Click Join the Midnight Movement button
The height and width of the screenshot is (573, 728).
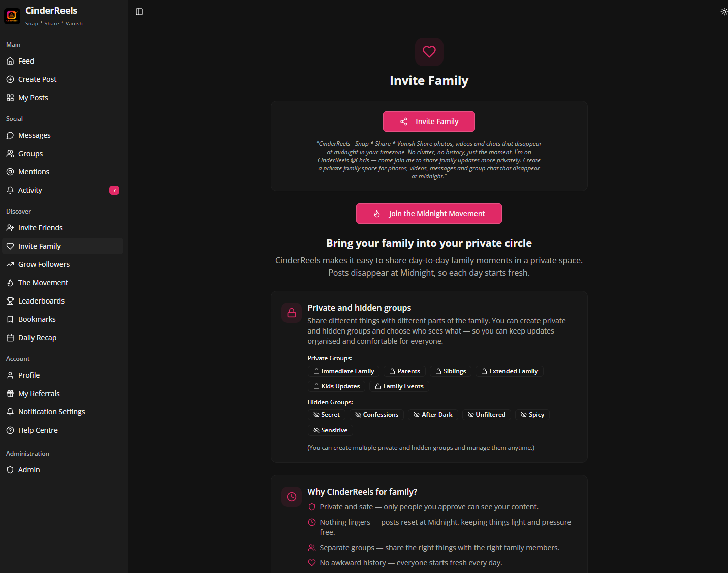click(x=429, y=214)
